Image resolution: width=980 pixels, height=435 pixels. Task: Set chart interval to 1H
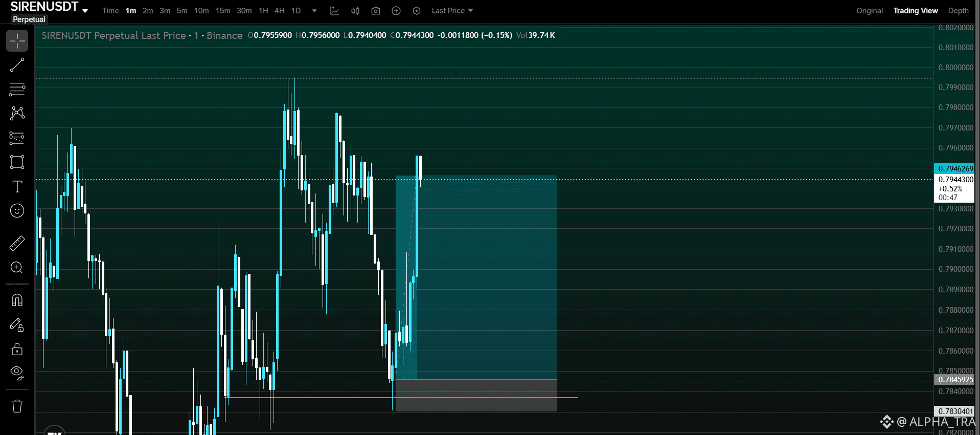(263, 11)
